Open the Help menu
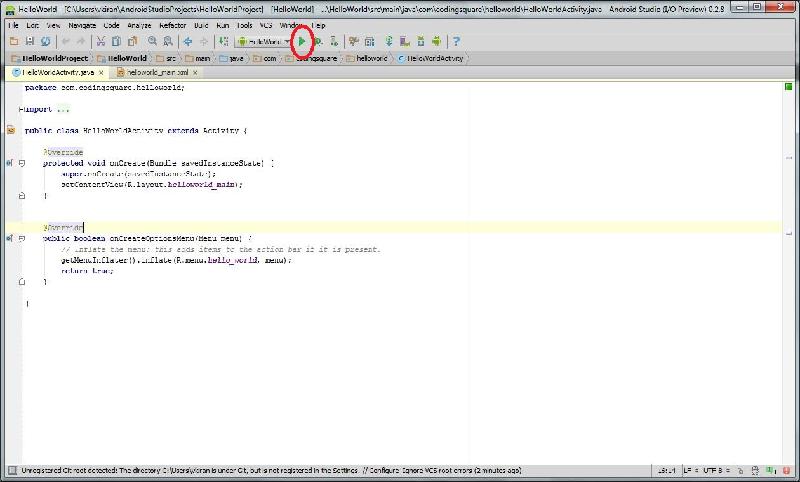This screenshot has width=800, height=482. coord(318,25)
